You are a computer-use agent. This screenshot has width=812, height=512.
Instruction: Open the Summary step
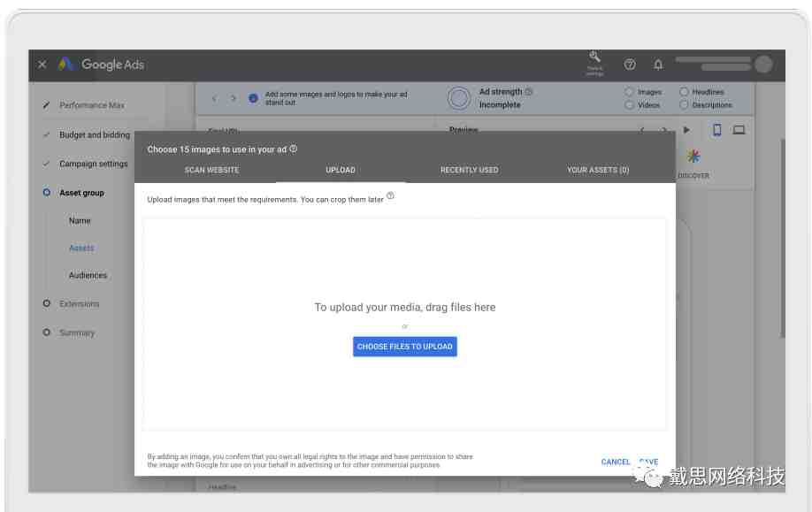(x=77, y=332)
